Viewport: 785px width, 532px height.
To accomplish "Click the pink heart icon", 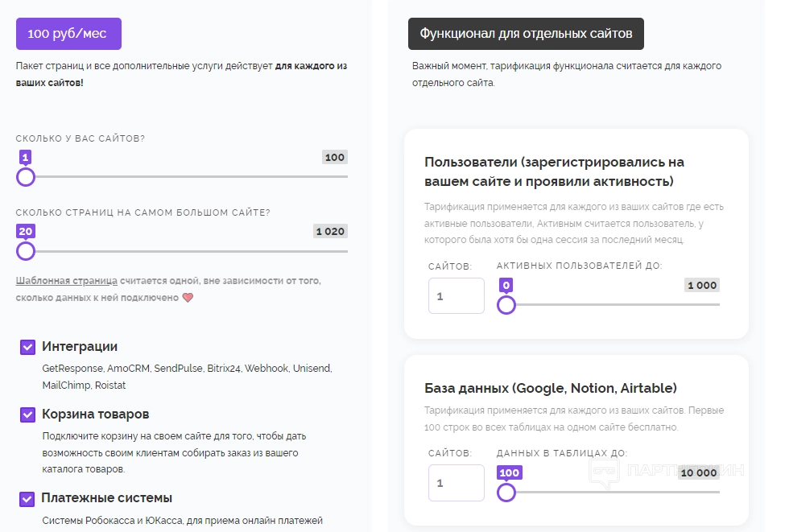I will tap(188, 298).
